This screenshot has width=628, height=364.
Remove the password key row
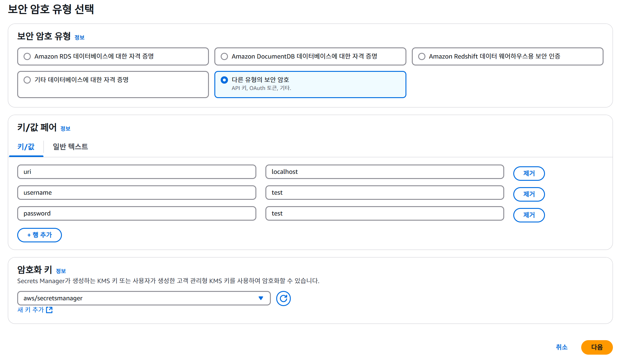529,215
